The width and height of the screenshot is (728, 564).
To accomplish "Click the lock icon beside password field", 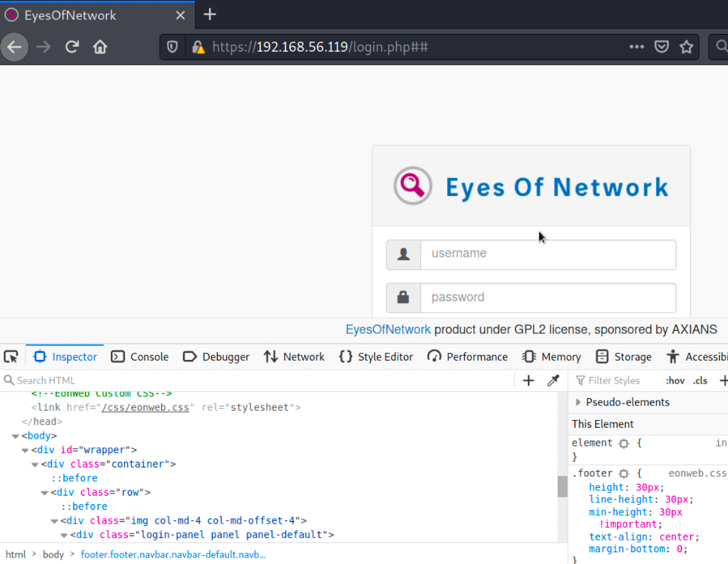I will point(403,297).
